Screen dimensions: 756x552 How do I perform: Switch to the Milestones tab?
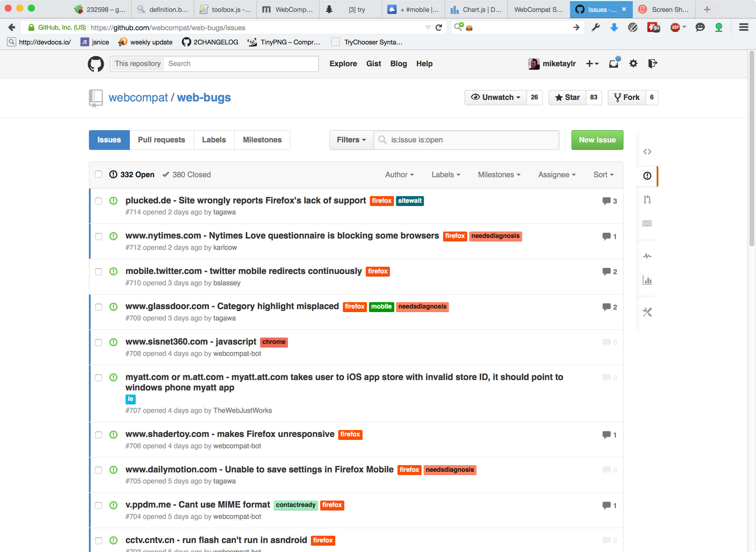click(x=262, y=140)
